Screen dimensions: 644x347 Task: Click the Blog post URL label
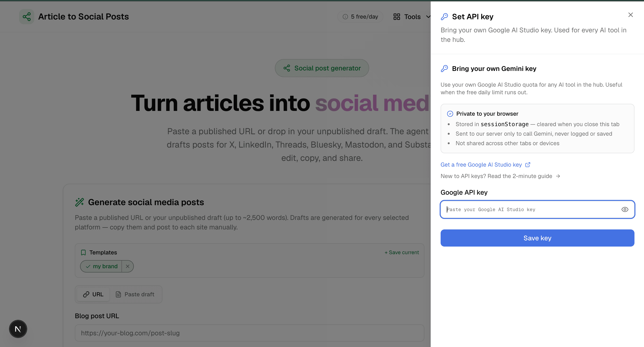click(x=97, y=316)
